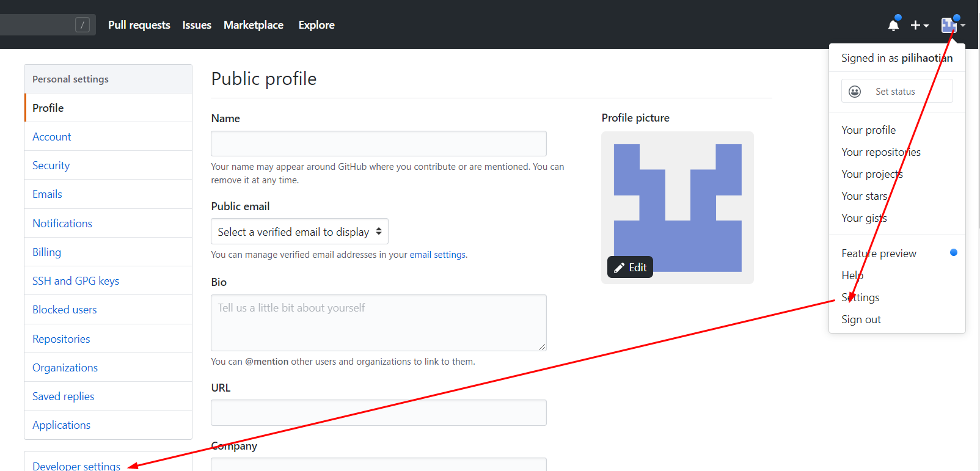Click the Bio label
Image resolution: width=980 pixels, height=471 pixels.
pos(219,282)
